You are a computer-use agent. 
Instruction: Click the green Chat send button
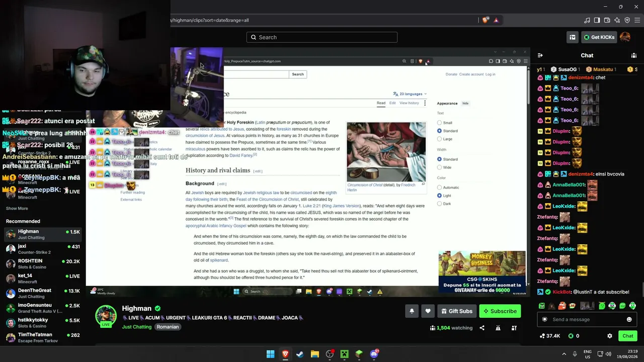coord(628,336)
